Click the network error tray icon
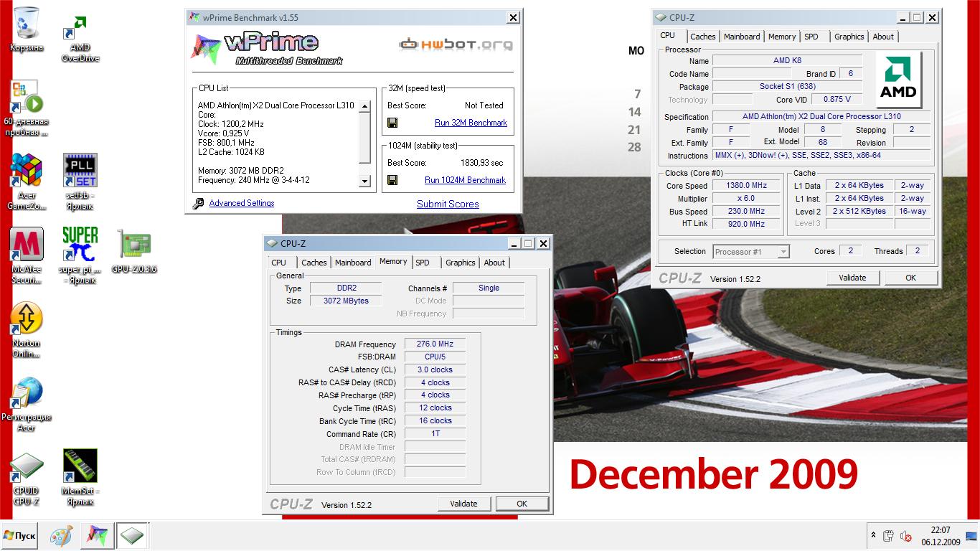This screenshot has width=980, height=551. tap(905, 536)
